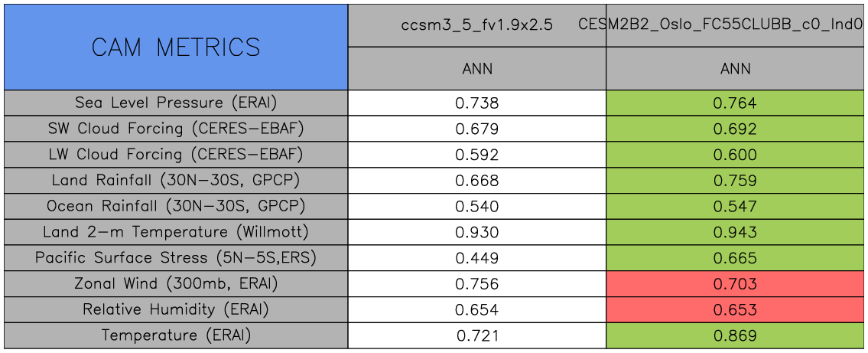Select the ccsm3_5_fv1.9x2.5 column header
This screenshot has height=353, width=868.
point(477,25)
